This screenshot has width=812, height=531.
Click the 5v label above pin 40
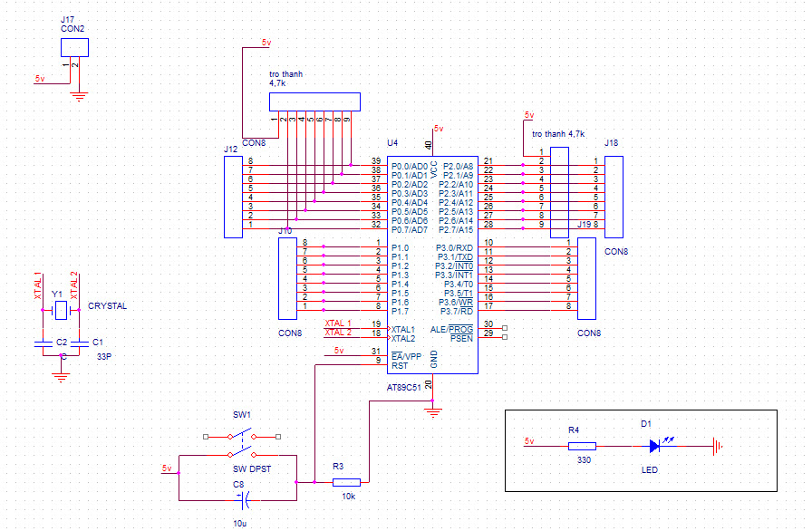(x=439, y=129)
